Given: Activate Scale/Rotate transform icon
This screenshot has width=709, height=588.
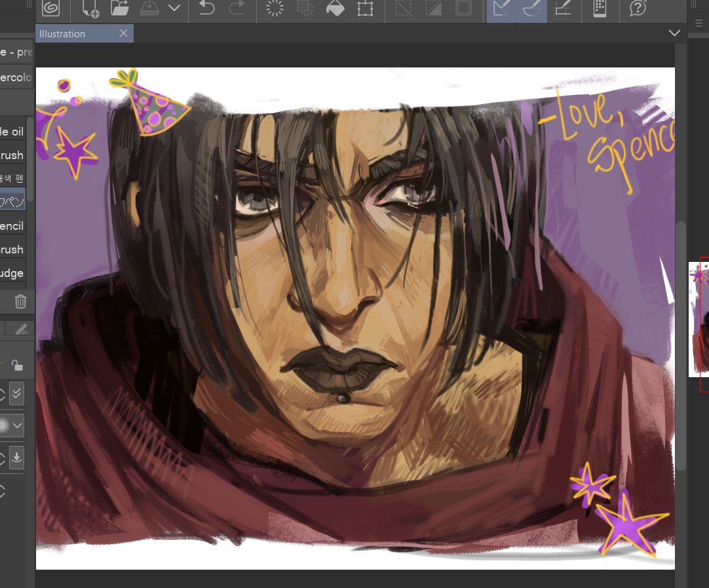Looking at the screenshot, I should [x=366, y=8].
